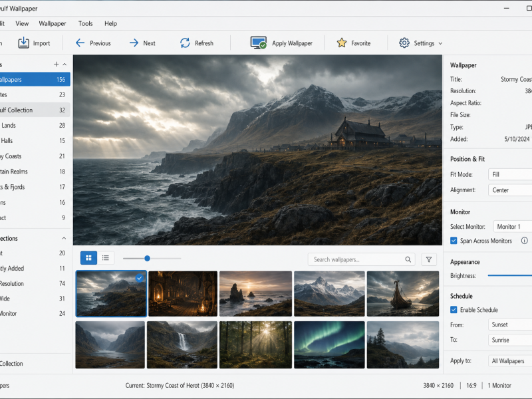Select the Halls row with 15
The image size is (532, 399).
tap(35, 140)
